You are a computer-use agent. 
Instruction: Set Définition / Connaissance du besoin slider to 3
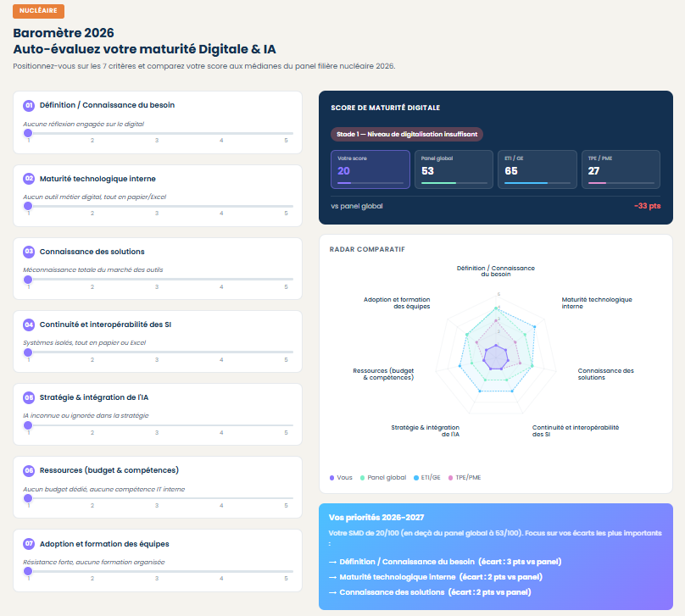(157, 133)
